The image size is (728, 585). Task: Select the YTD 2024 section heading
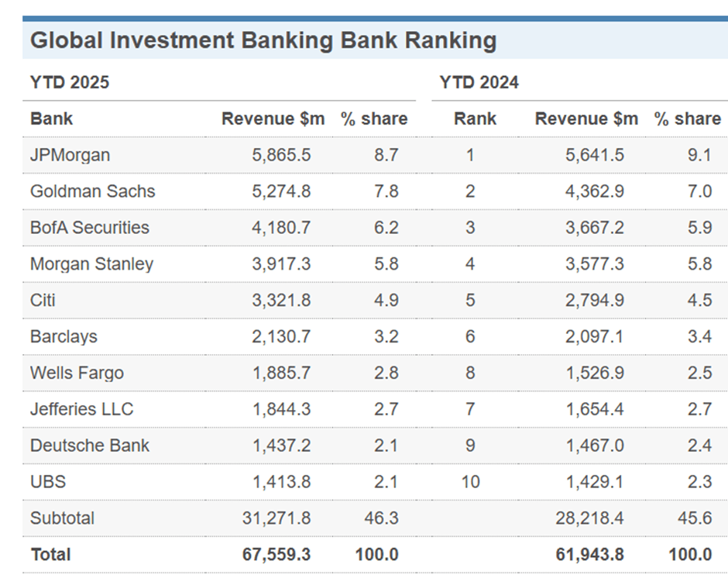click(x=479, y=82)
